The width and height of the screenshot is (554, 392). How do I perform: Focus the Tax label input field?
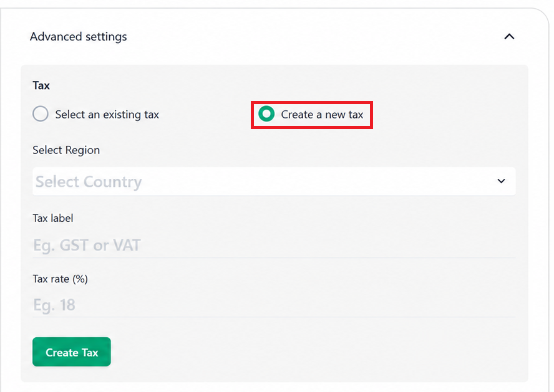274,245
